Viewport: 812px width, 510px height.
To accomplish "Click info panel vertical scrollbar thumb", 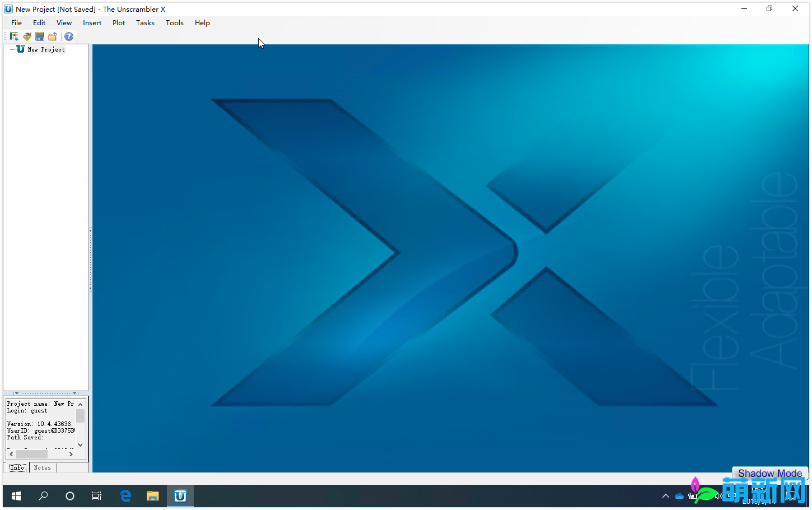I will [81, 416].
